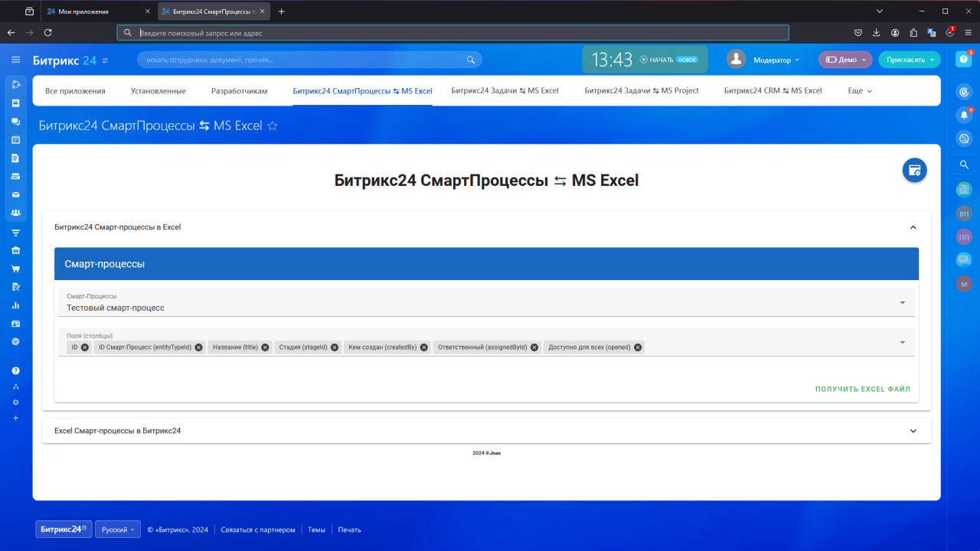The width and height of the screenshot is (980, 551).
Task: Open the shopping cart icon in left sidebar
Action: click(15, 269)
